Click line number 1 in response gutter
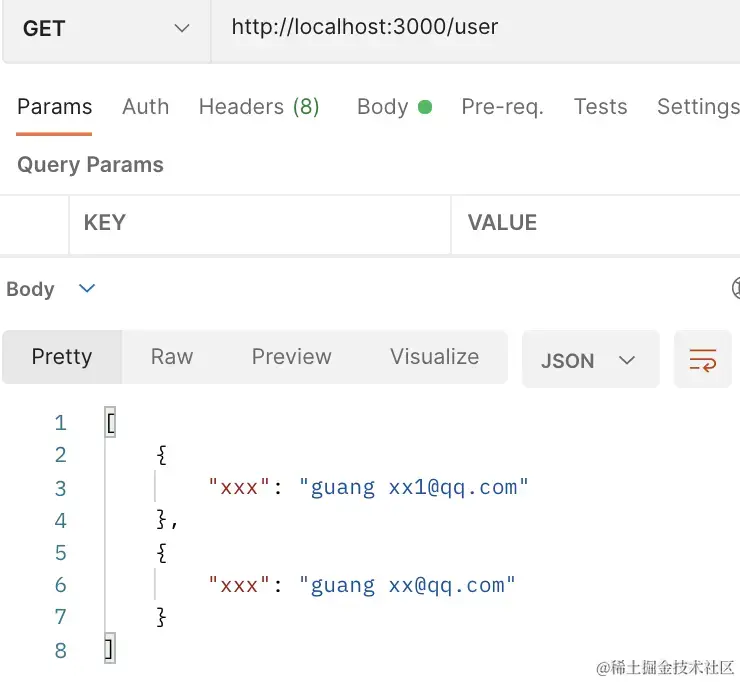The width and height of the screenshot is (740, 682). tap(61, 423)
